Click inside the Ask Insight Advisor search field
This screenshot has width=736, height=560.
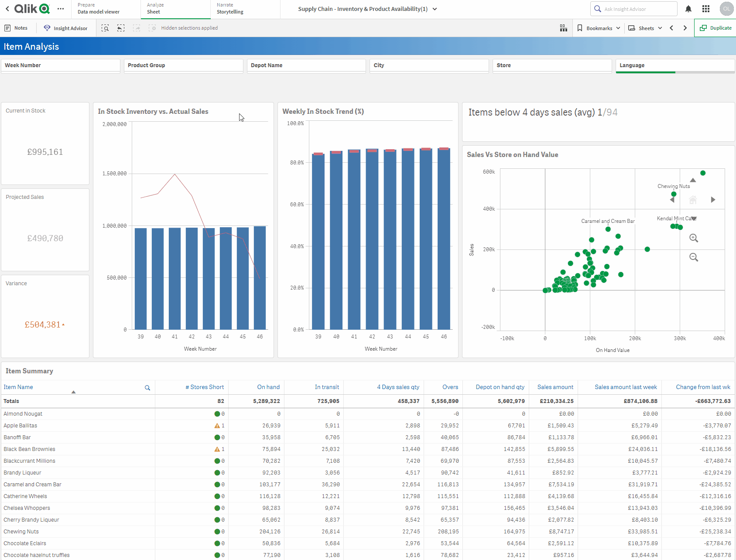pyautogui.click(x=633, y=8)
